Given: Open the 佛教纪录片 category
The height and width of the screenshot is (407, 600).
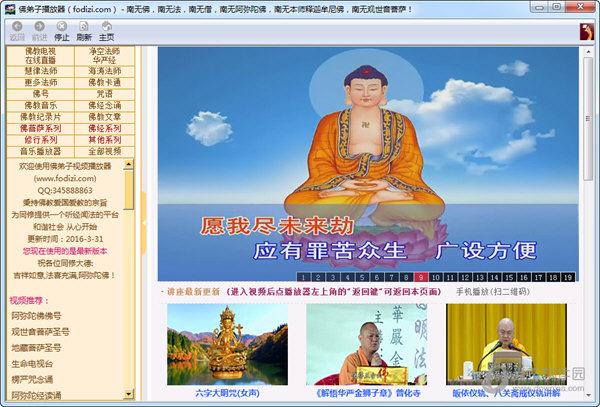Looking at the screenshot, I should (41, 117).
